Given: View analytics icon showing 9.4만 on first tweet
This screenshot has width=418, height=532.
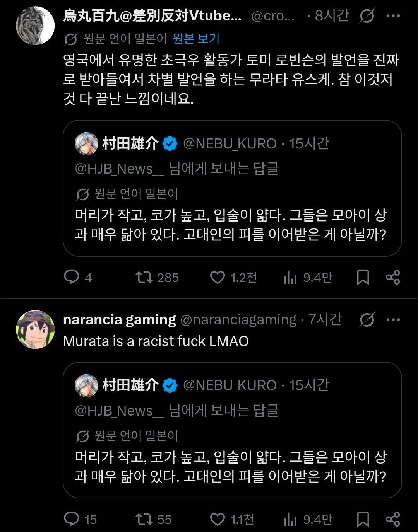Looking at the screenshot, I should pyautogui.click(x=290, y=278).
